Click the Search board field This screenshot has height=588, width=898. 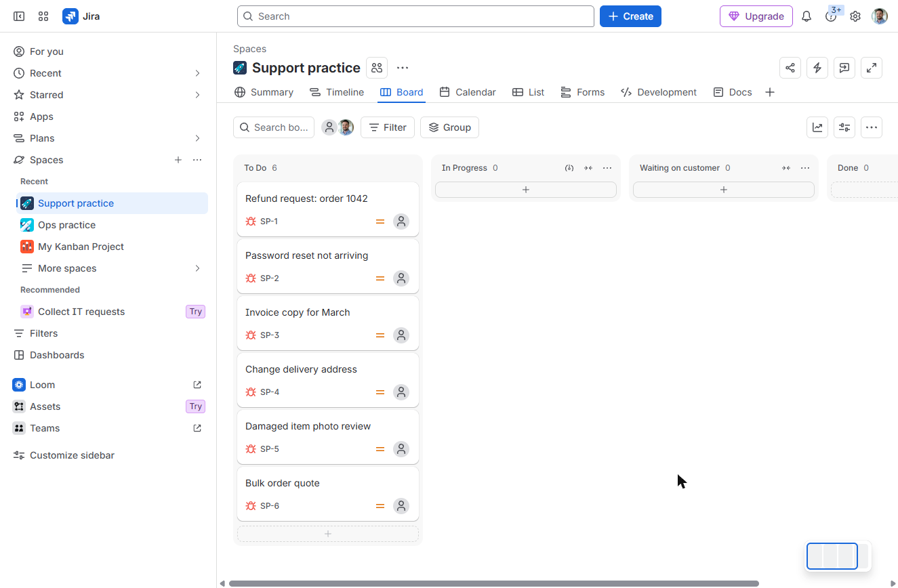coord(274,127)
